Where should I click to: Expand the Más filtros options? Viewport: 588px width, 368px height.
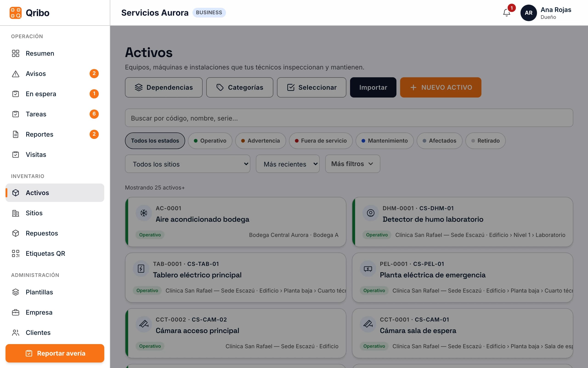(353, 164)
